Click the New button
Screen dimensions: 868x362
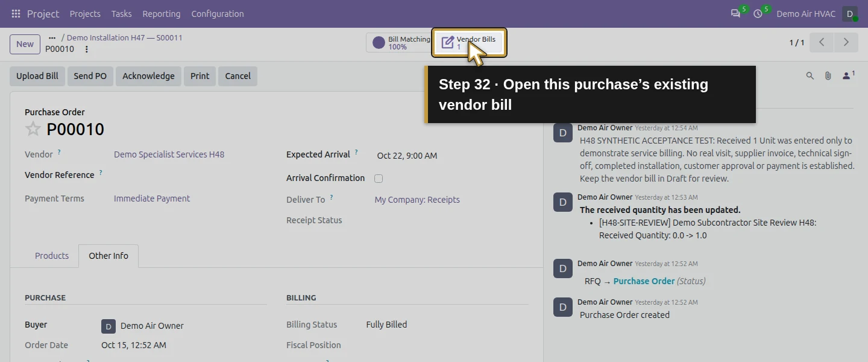click(x=25, y=43)
